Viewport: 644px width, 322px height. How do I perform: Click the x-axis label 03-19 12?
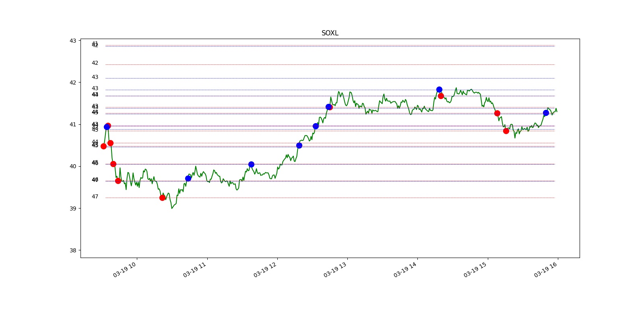click(265, 269)
